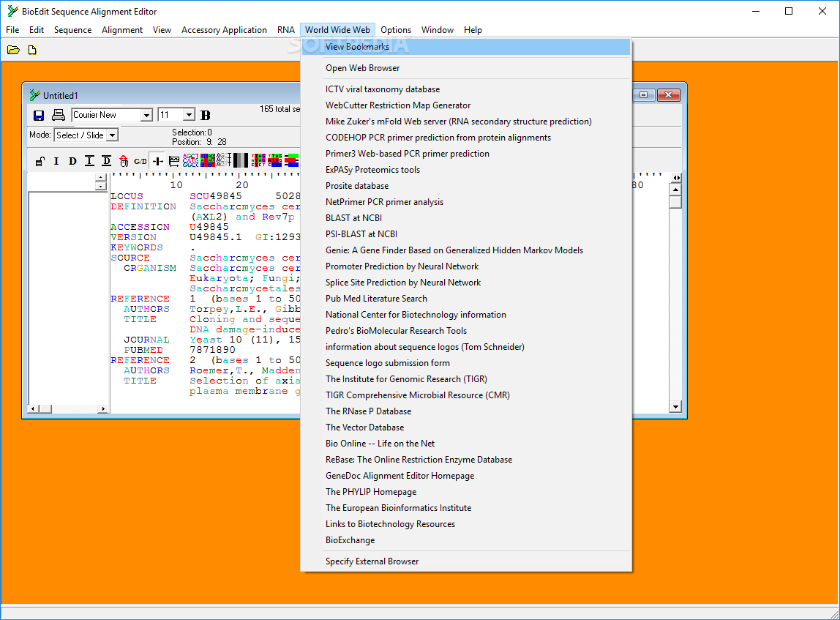Click the names-pane left scroll arrow
840x620 pixels.
coord(33,409)
